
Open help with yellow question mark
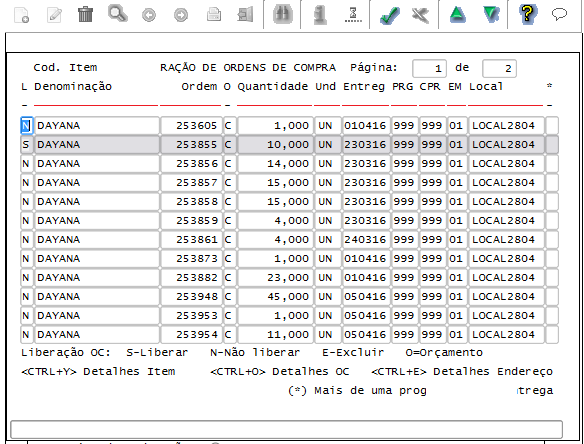click(x=528, y=14)
